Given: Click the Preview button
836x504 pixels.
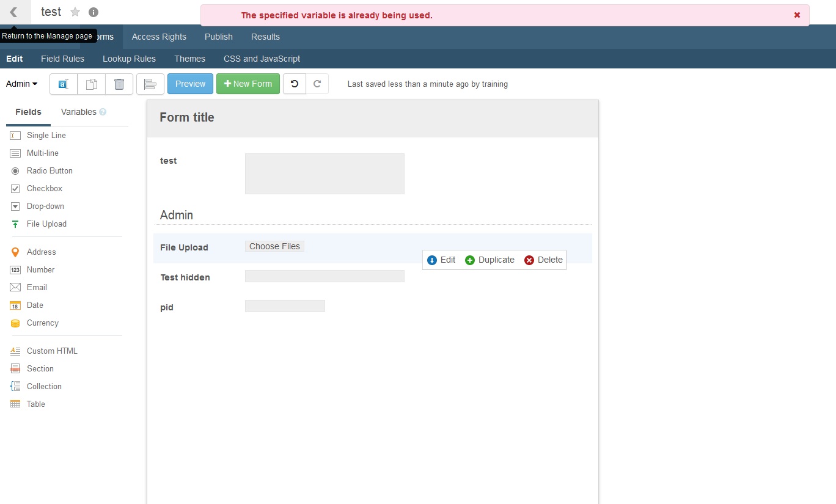Looking at the screenshot, I should coord(190,84).
